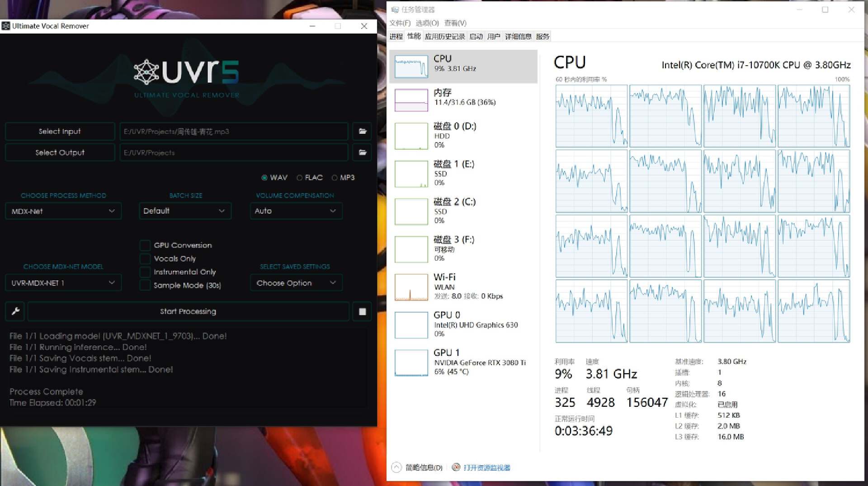
Task: Select WAV output format
Action: click(x=264, y=178)
